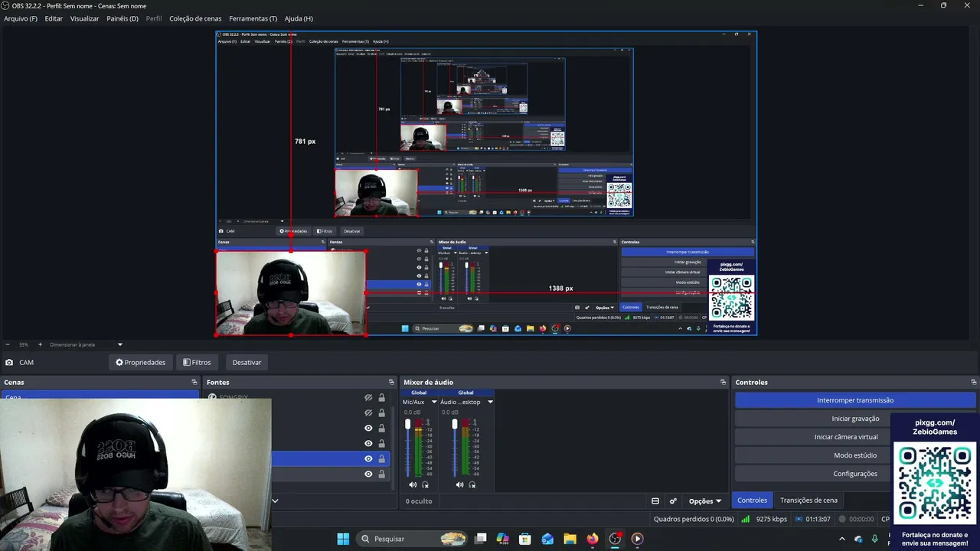Open Task View on the taskbar
This screenshot has height=551, width=980.
(x=481, y=539)
